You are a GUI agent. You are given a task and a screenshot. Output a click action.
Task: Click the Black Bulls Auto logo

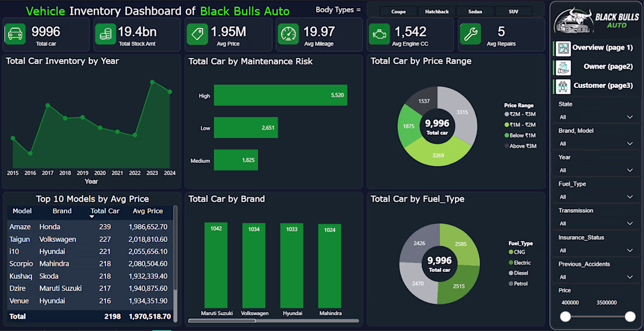click(x=596, y=20)
